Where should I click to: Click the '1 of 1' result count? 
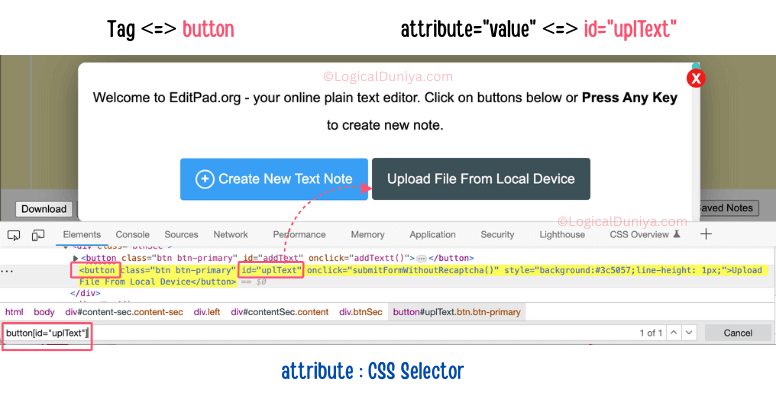pos(650,333)
